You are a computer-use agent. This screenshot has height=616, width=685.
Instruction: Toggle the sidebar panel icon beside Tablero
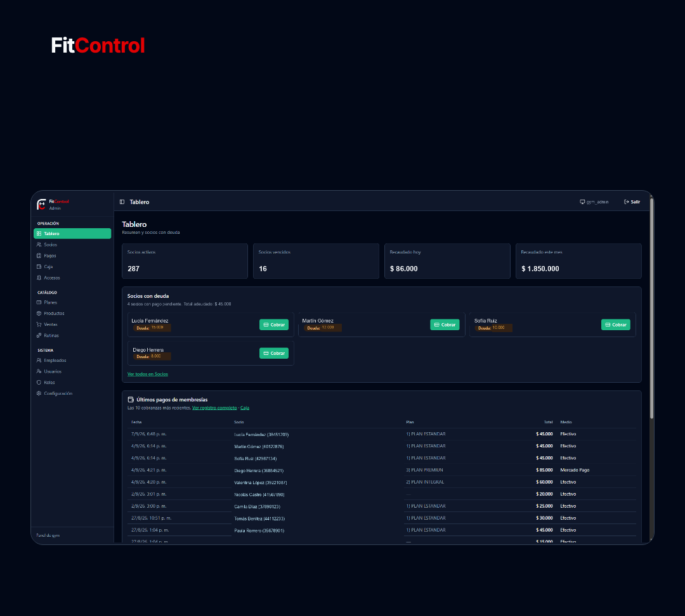(x=122, y=202)
